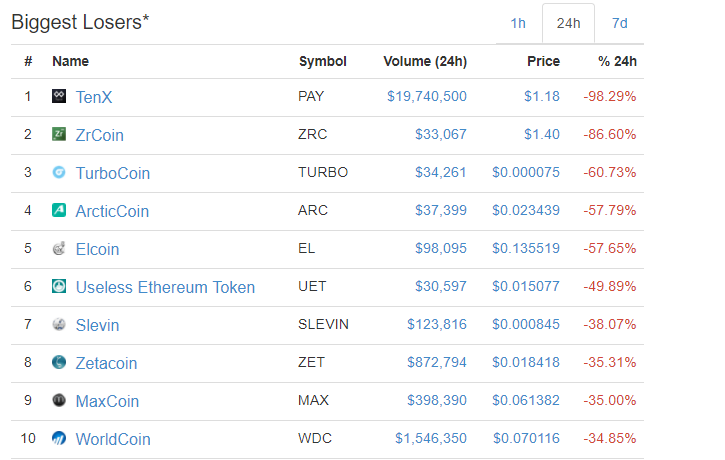Open the Slevin coin page
The height and width of the screenshot is (460, 725).
(x=97, y=325)
